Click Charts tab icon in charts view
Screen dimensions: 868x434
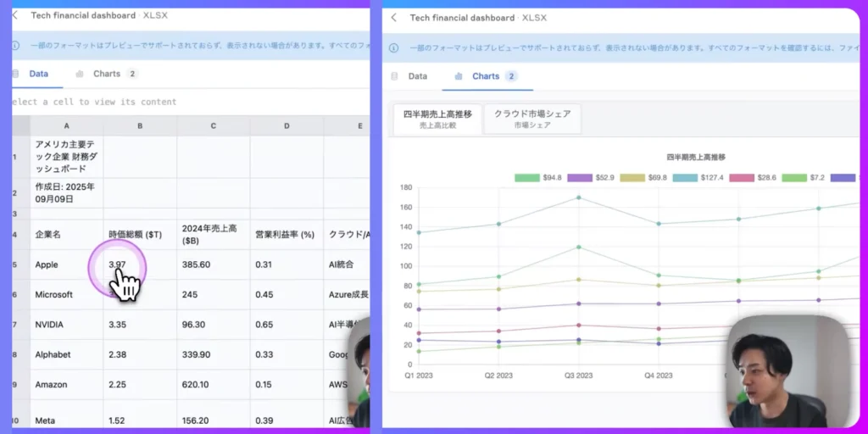(x=459, y=76)
